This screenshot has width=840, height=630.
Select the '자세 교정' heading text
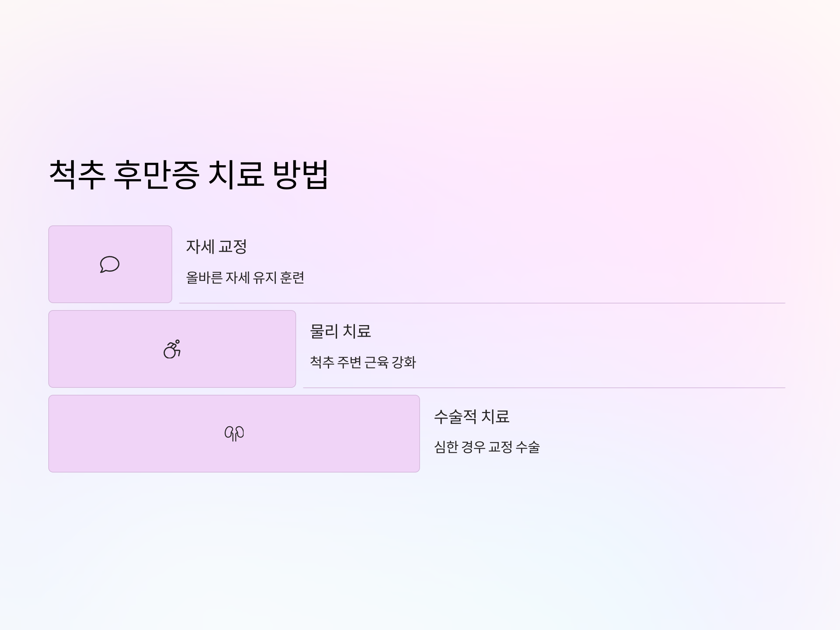[x=216, y=246]
